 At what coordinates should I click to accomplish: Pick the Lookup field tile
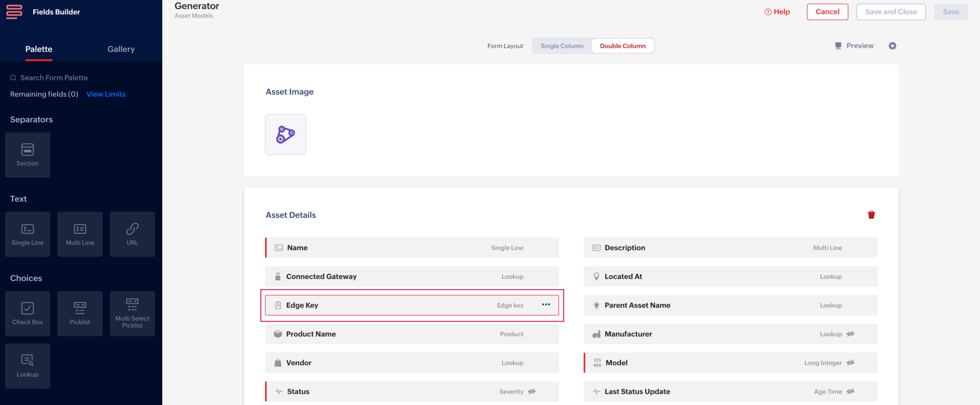(27, 366)
